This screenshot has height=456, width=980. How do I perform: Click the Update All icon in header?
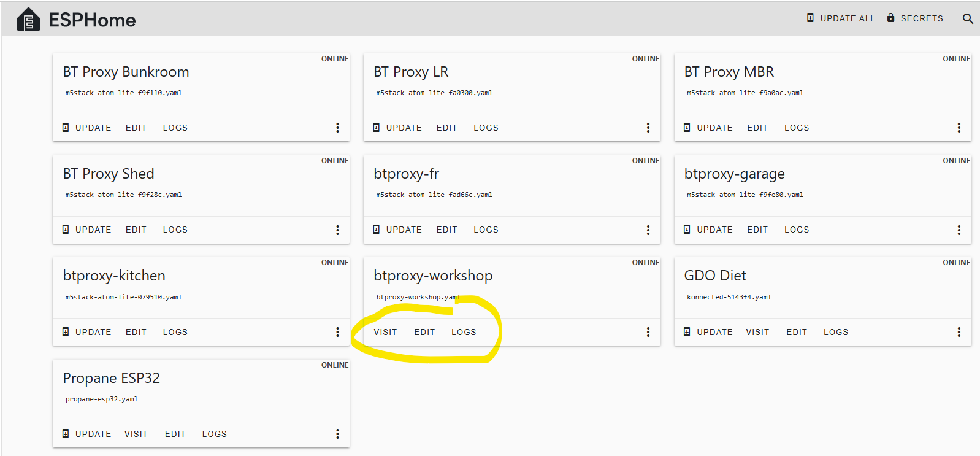(810, 18)
